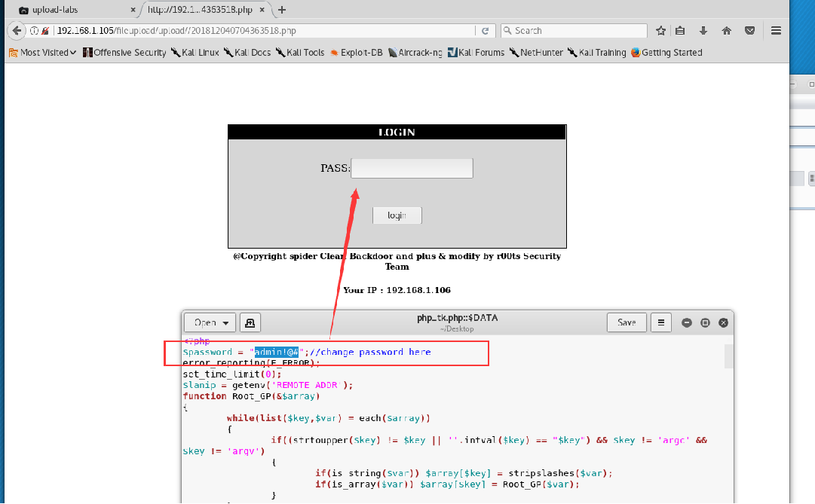815x504 pixels.
Task: Open the downloads arrow icon
Action: 703,31
